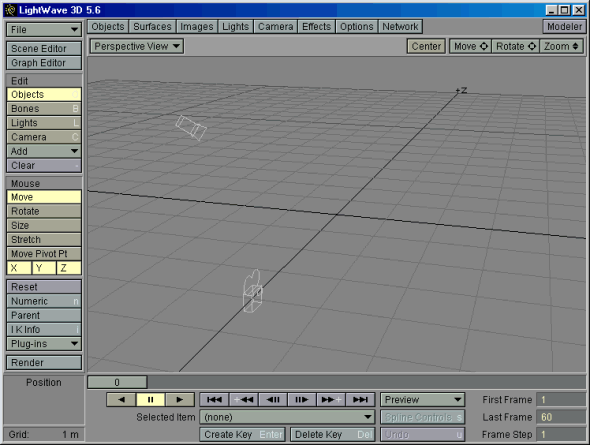Switch edit mode to Lights
Viewport: 590px width, 445px height.
[44, 123]
